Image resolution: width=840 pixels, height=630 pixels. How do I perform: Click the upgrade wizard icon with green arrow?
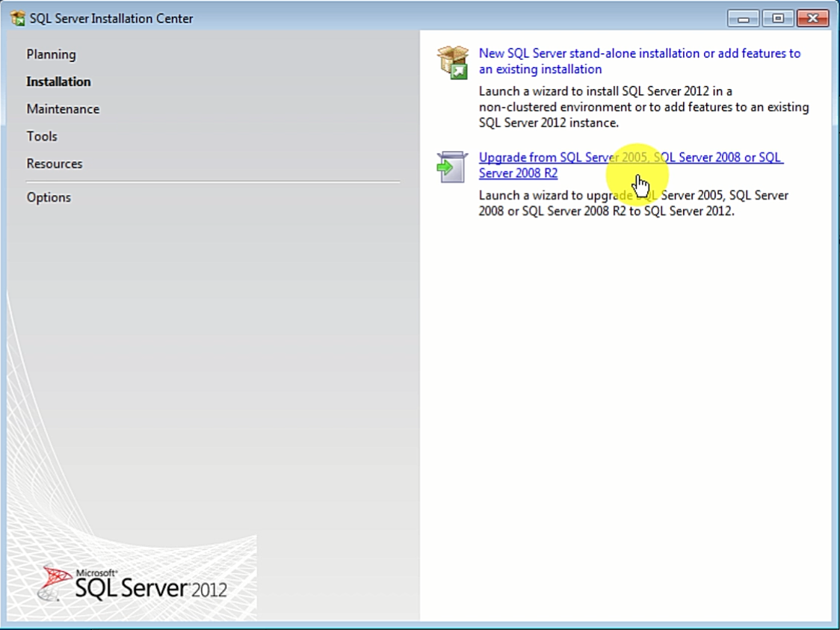451,167
